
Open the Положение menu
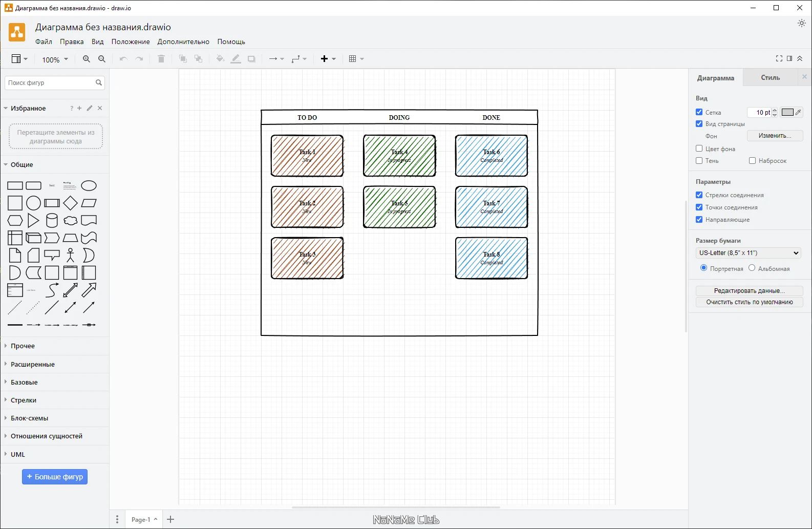[x=131, y=42]
